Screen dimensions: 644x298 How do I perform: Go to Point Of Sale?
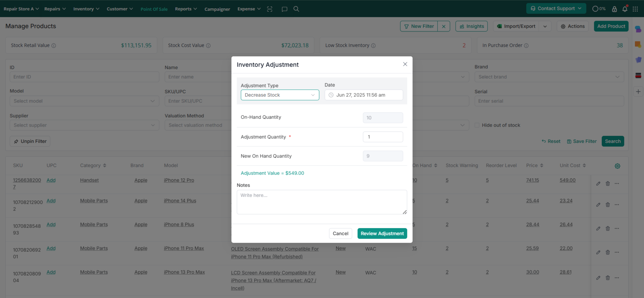(x=154, y=9)
